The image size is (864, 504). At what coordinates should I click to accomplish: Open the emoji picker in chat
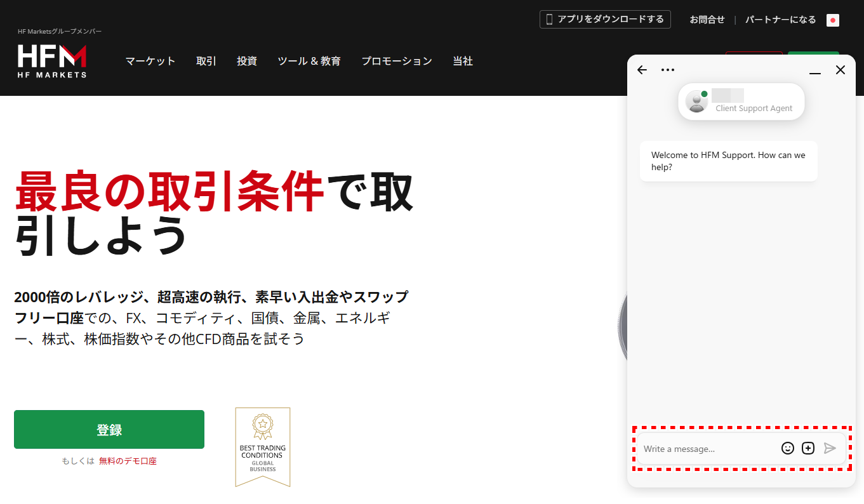pos(788,448)
